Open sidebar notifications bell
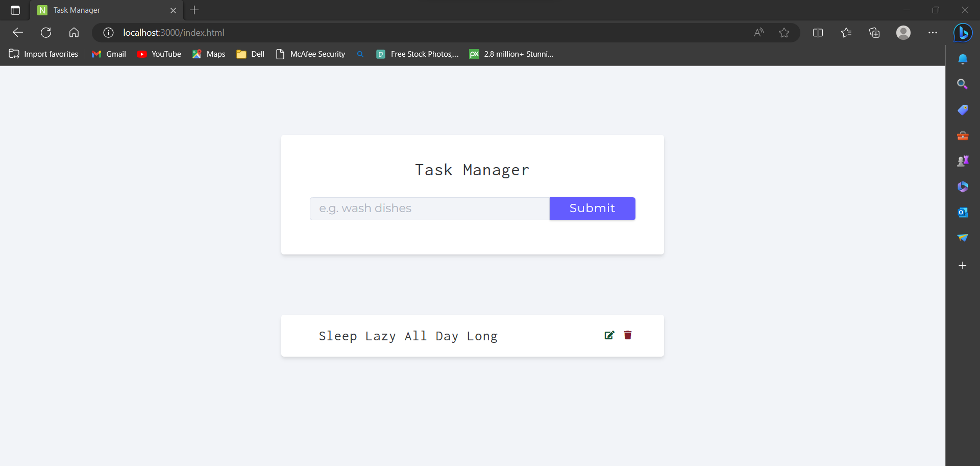980x466 pixels. click(x=963, y=59)
